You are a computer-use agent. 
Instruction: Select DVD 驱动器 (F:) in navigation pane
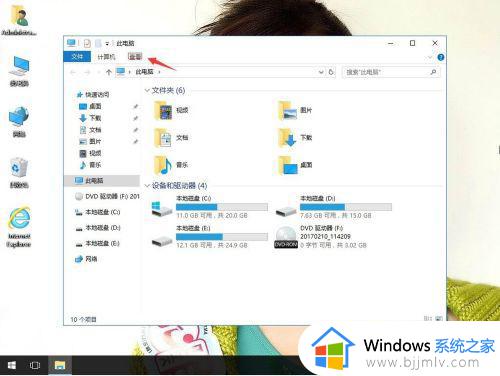pyautogui.click(x=107, y=196)
